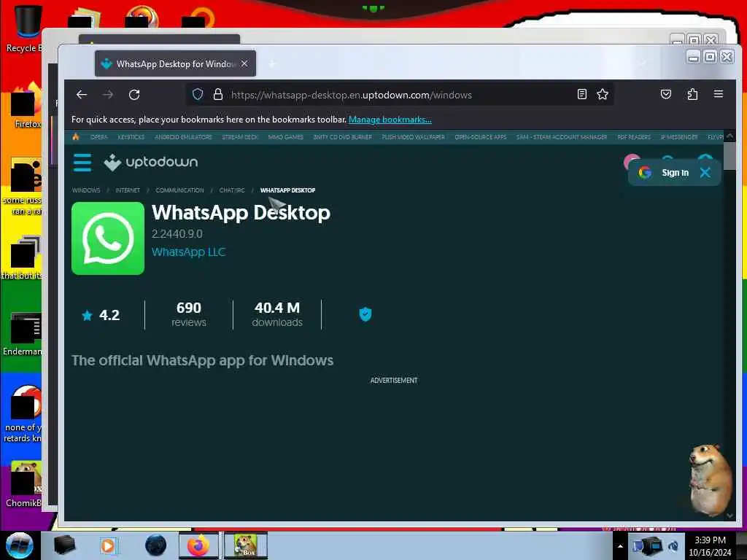Viewport: 747px width, 560px height.
Task: Open the PUSH VIDEO WALLPAPER topic
Action: pyautogui.click(x=413, y=137)
